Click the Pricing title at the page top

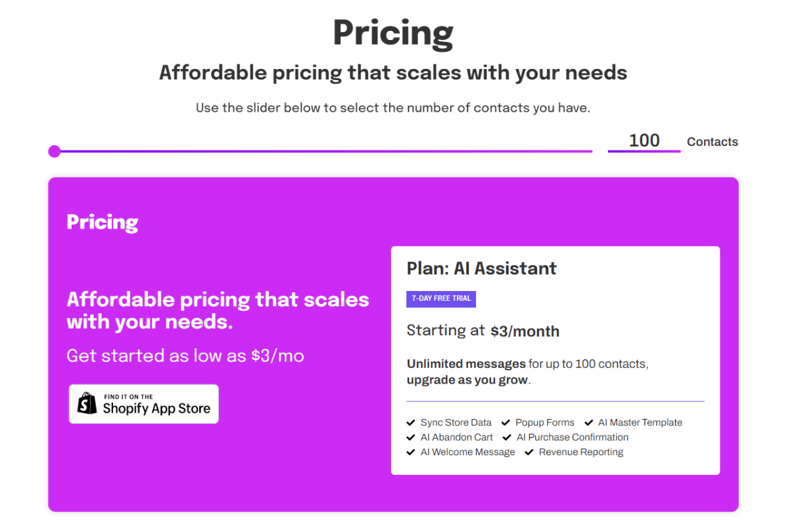[x=393, y=33]
